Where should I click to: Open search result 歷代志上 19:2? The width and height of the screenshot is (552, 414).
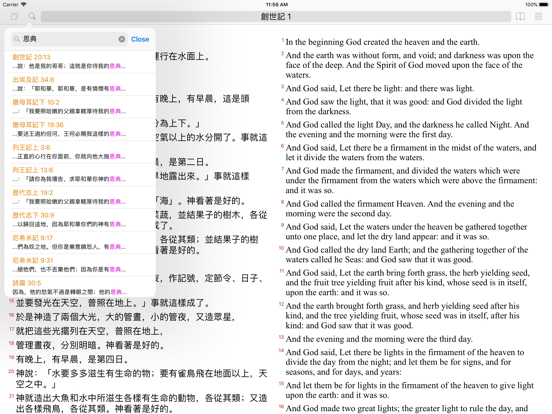click(x=80, y=197)
